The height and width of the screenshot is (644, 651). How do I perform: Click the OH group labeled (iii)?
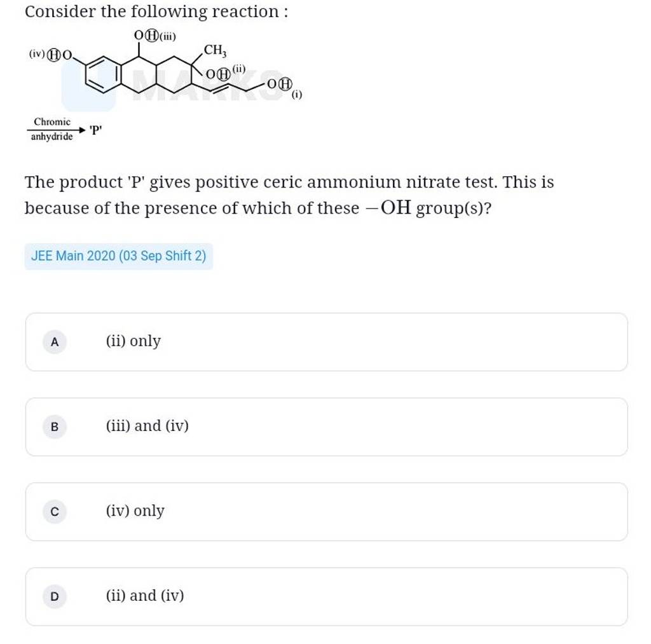tap(146, 37)
